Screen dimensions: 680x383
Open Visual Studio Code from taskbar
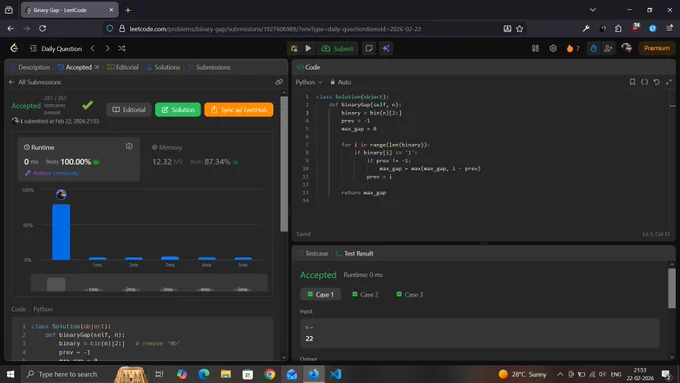(x=336, y=374)
